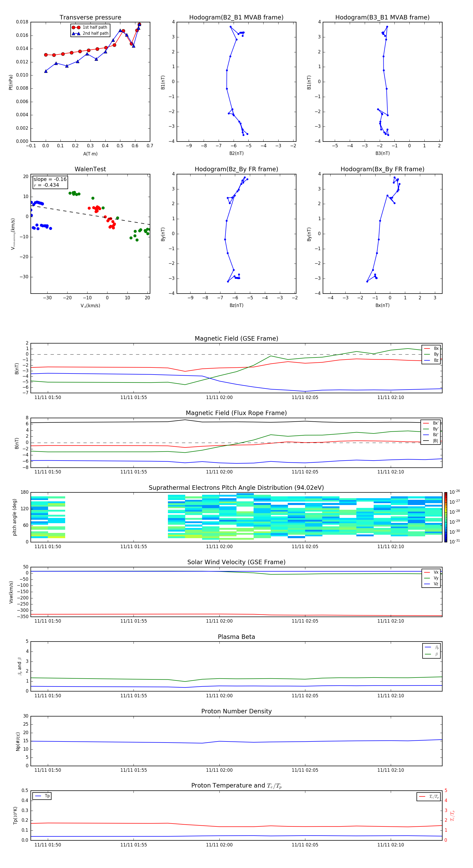Screen dimensions: 473x868
Task: Click the 'Tp' legend entry
Action: (42, 796)
